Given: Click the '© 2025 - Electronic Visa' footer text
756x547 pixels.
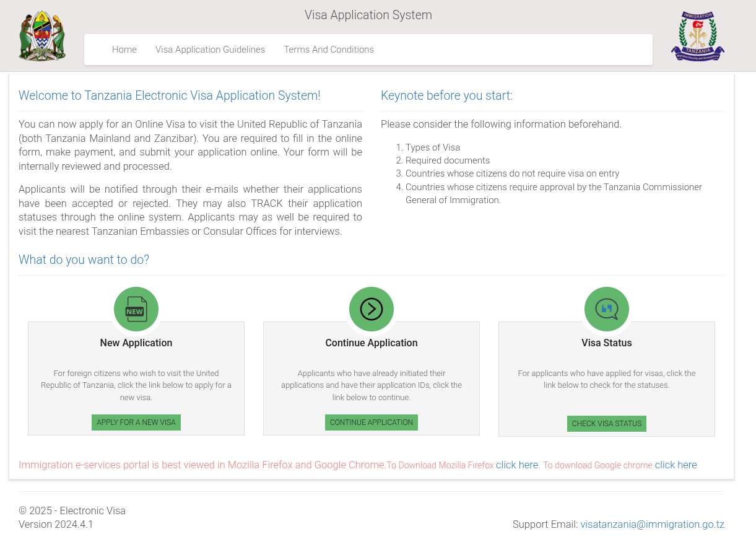Looking at the screenshot, I should click(72, 511).
